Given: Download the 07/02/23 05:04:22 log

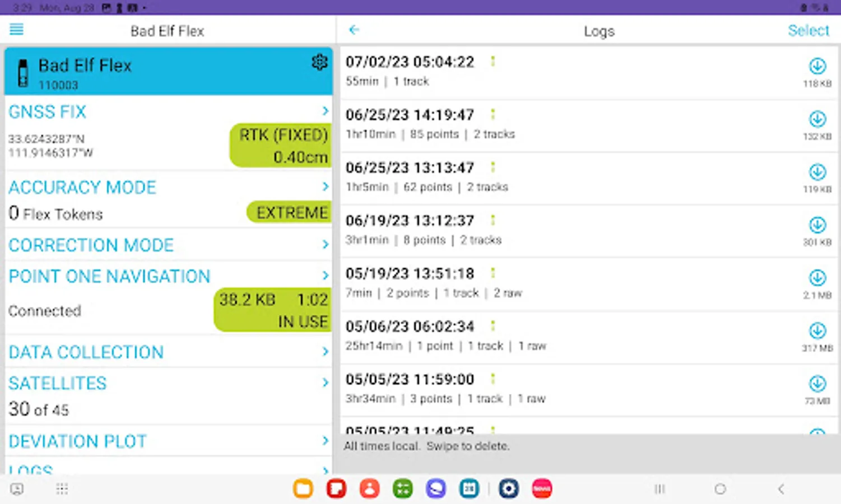Looking at the screenshot, I should (817, 66).
